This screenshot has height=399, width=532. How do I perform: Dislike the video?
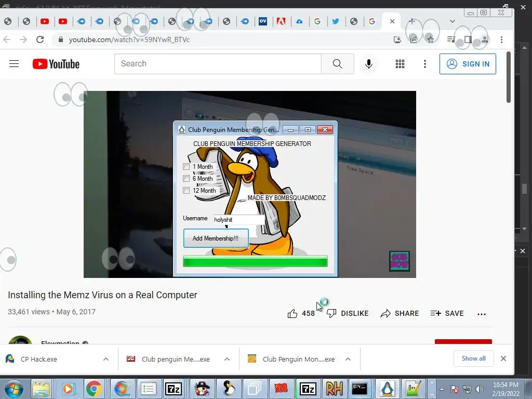(x=348, y=313)
